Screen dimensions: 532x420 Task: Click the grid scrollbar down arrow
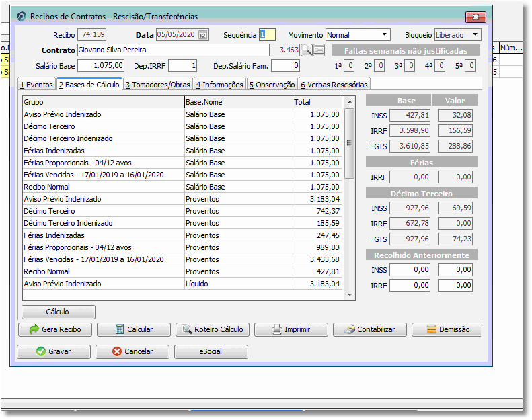350,295
